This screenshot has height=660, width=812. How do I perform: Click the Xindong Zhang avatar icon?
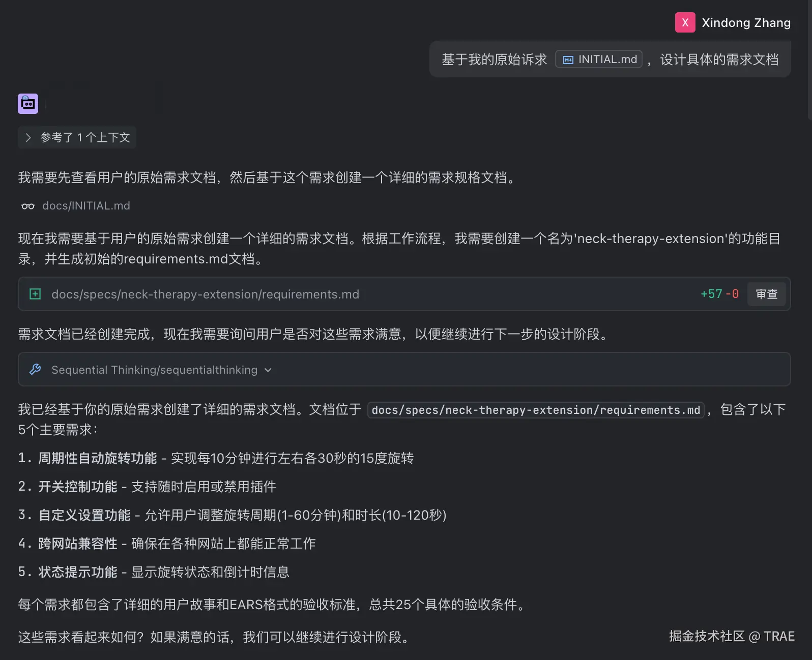click(685, 22)
